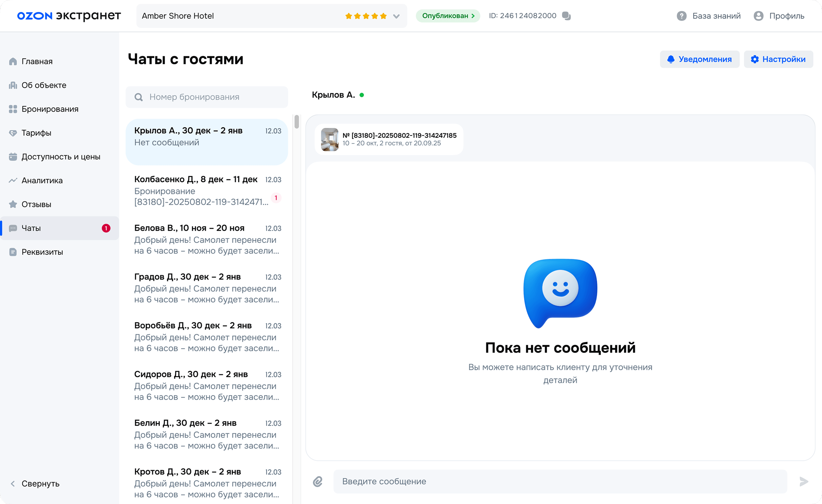Open Аналитика in the sidebar
822x504 pixels.
(42, 180)
